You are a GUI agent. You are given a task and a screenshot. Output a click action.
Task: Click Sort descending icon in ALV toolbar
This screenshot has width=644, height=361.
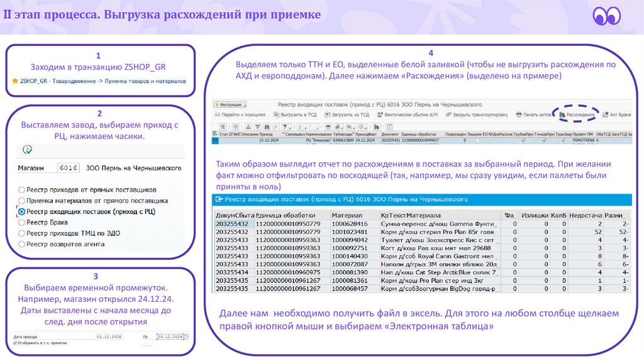(257, 127)
